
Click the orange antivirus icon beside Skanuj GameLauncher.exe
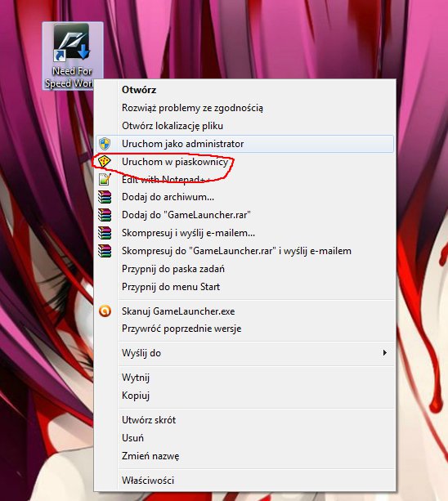[x=105, y=311]
